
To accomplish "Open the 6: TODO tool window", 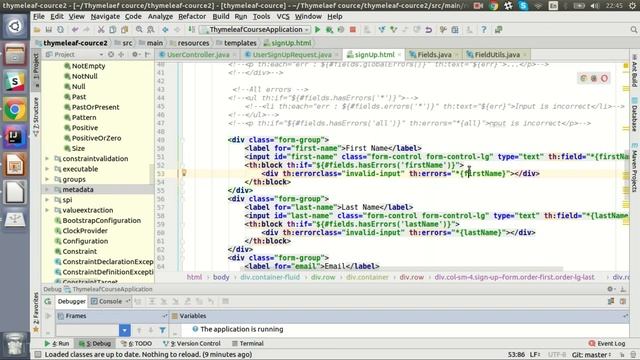I will click(x=137, y=344).
